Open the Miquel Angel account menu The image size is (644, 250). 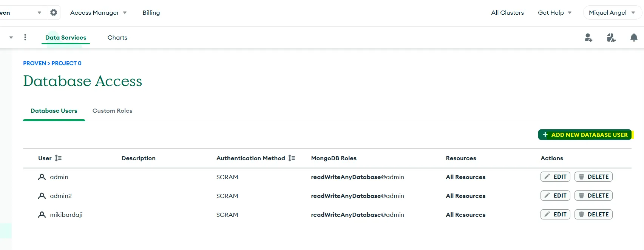pyautogui.click(x=612, y=12)
